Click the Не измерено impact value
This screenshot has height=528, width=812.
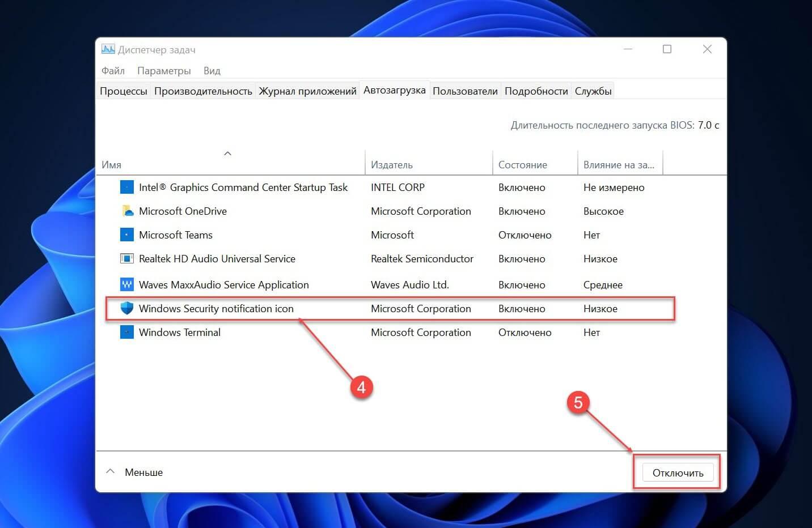(614, 187)
